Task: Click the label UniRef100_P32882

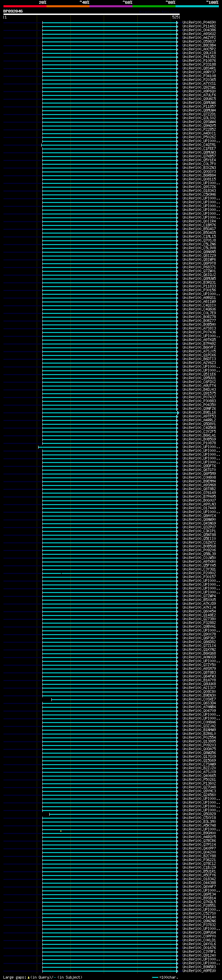Action: (x=199, y=623)
